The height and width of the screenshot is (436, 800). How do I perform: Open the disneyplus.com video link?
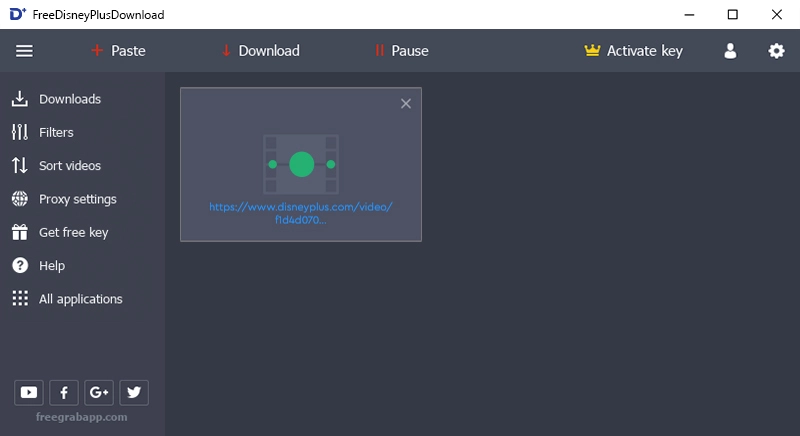[301, 213]
